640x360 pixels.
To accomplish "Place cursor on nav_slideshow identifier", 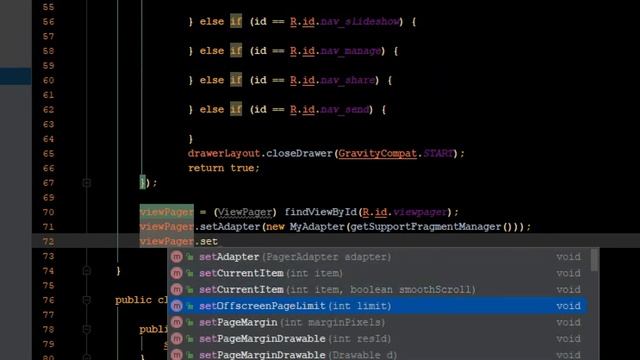I will point(360,22).
